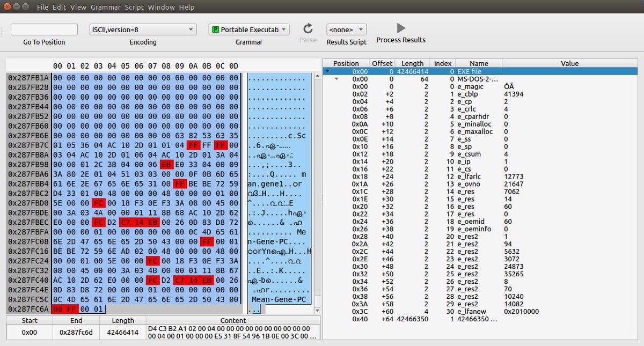Collapse the MS-DOS-2 header tree row
Viewport: 644px width, 346px height.
click(336, 79)
